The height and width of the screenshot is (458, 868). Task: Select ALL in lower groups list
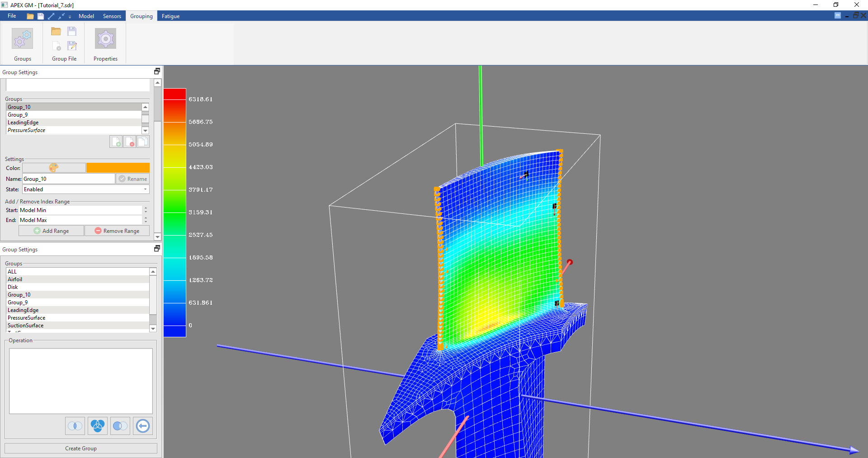pyautogui.click(x=77, y=272)
